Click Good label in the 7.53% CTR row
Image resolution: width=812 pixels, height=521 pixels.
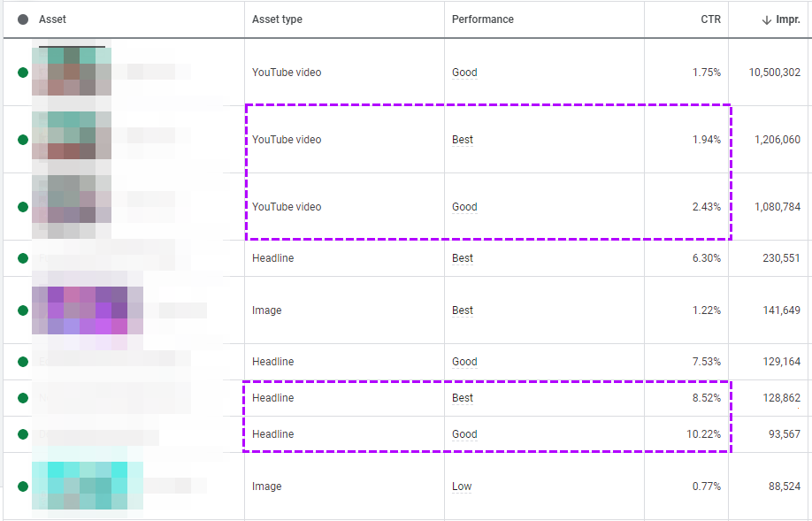coord(464,362)
